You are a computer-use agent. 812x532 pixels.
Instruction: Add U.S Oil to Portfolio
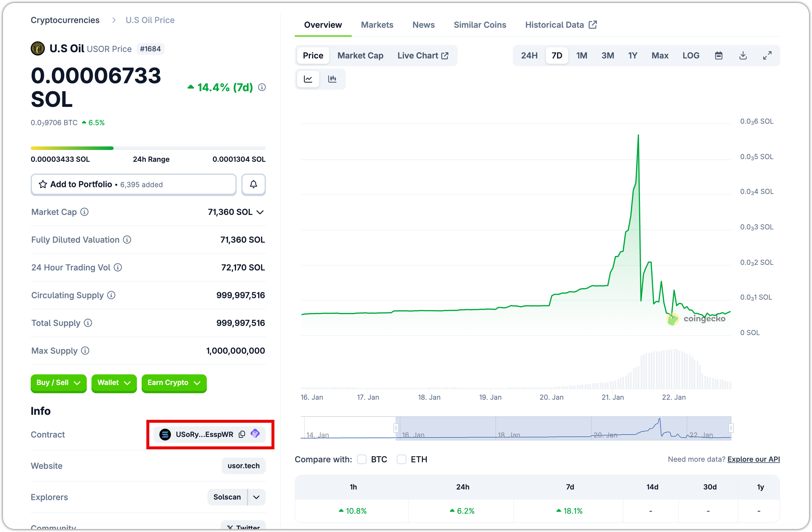coord(133,185)
